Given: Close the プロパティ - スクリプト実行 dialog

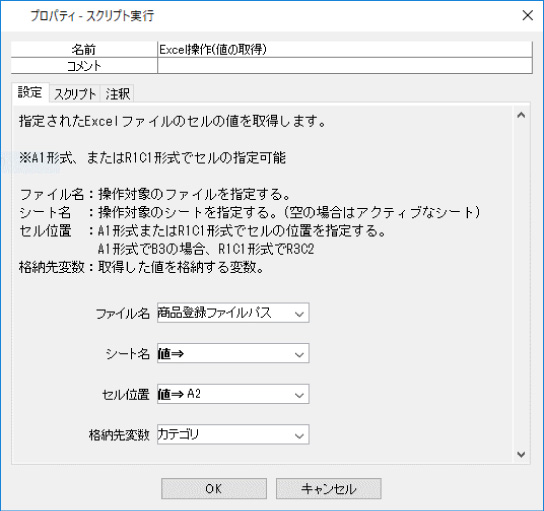Looking at the screenshot, I should (527, 15).
